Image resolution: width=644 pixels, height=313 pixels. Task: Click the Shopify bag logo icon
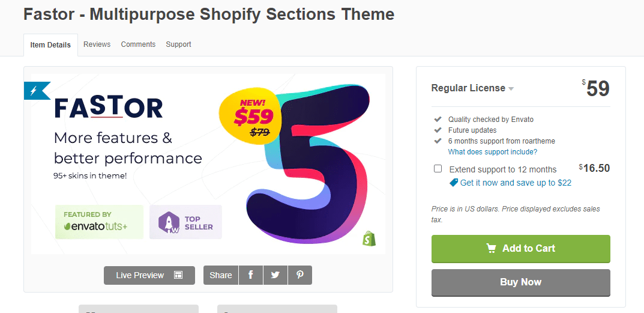pos(370,239)
